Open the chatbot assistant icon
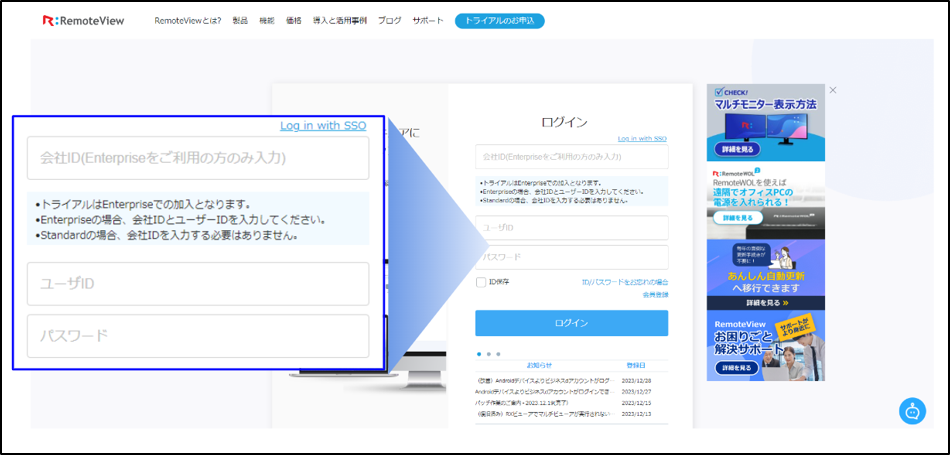The width and height of the screenshot is (950, 455). point(912,411)
